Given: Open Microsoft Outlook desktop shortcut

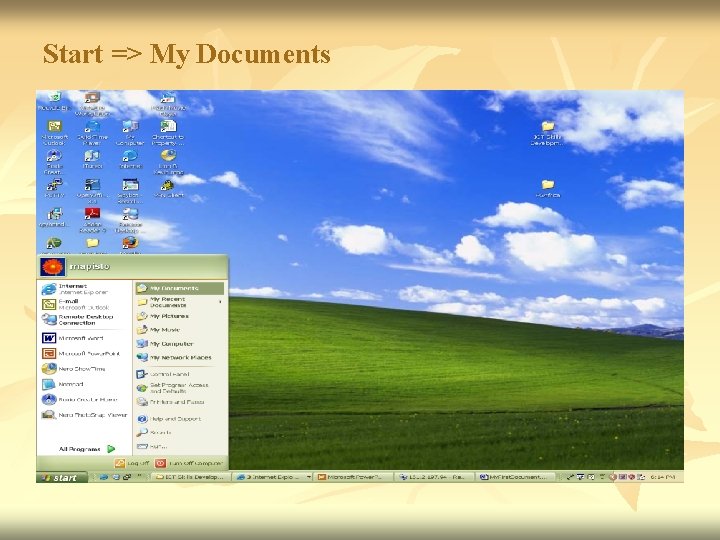Looking at the screenshot, I should (55, 132).
